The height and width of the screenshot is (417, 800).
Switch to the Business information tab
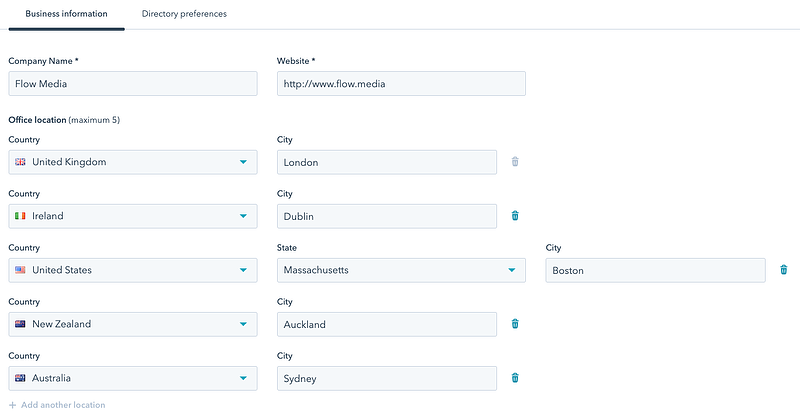click(x=66, y=14)
